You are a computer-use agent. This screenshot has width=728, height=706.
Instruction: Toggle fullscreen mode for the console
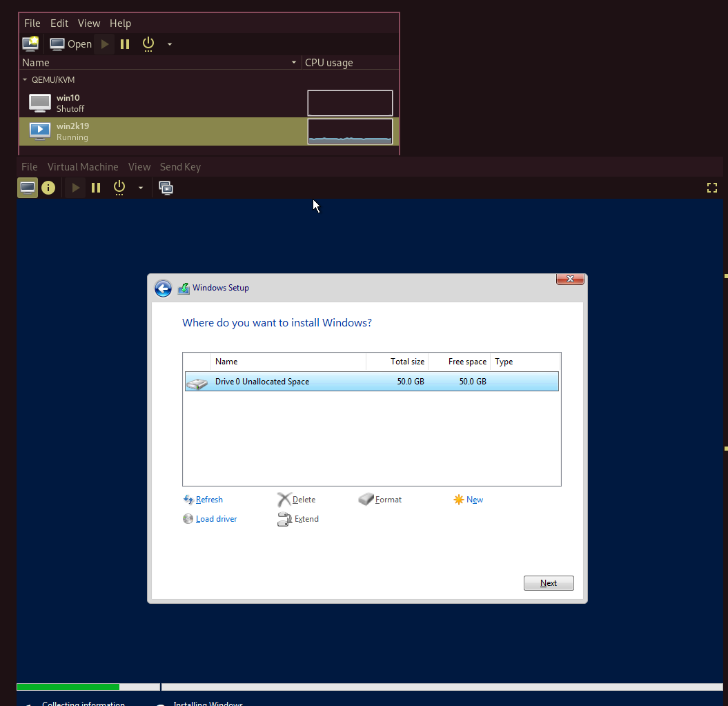click(711, 188)
